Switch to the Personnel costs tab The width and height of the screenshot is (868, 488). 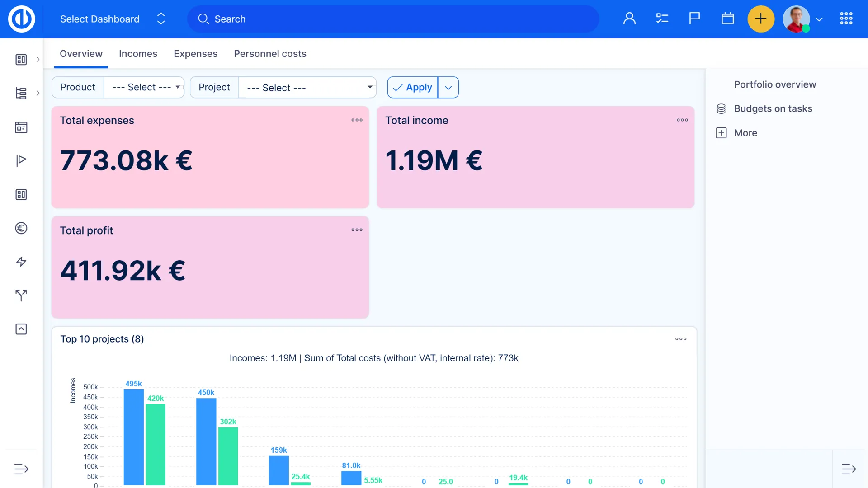click(x=270, y=54)
